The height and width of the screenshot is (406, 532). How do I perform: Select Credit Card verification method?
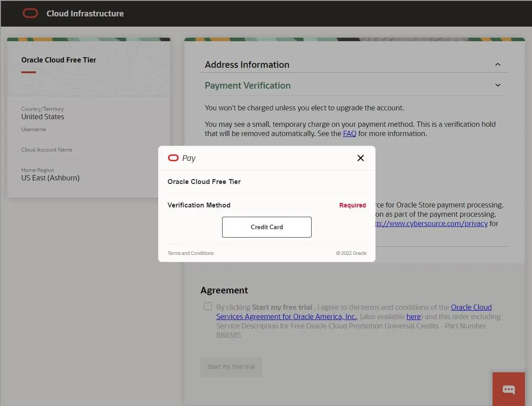pos(266,227)
